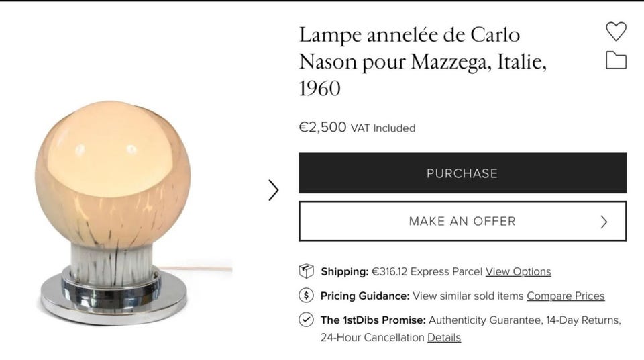Show the next product image with the arrow
Image resolution: width=644 pixels, height=360 pixels.
273,190
